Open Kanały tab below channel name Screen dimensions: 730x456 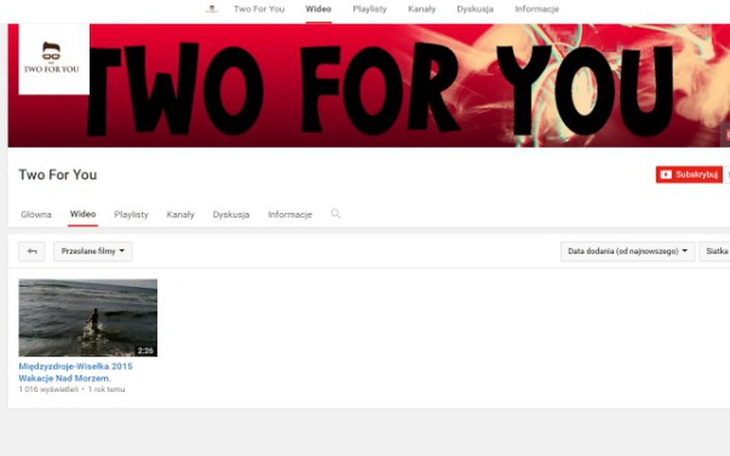point(181,215)
